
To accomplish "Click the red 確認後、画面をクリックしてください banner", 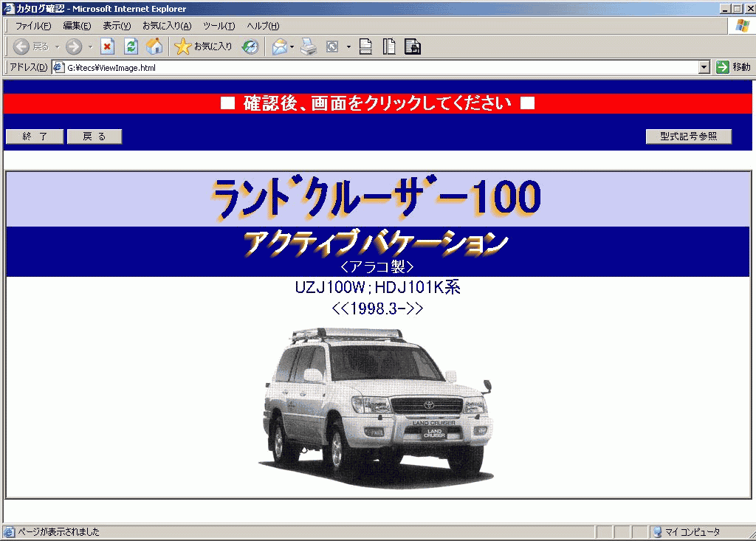I will [377, 103].
